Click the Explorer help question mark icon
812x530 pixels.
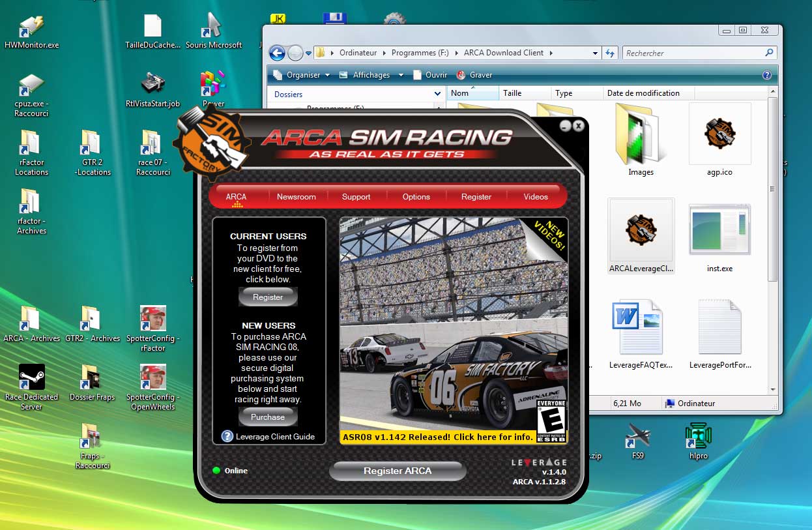click(x=766, y=75)
